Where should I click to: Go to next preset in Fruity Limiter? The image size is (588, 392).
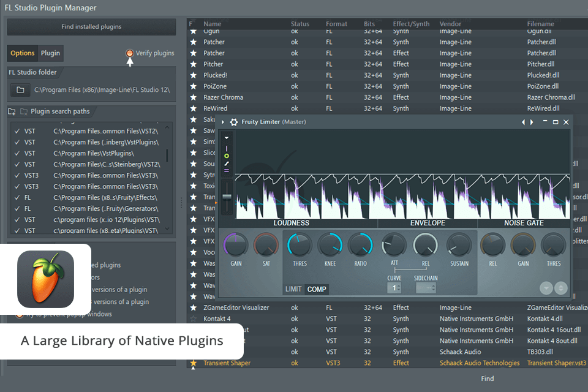tap(532, 122)
